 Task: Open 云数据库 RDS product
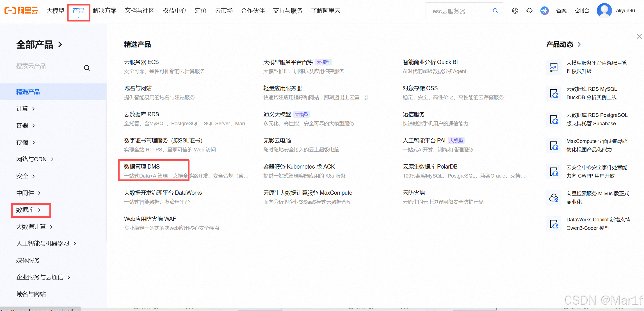click(x=141, y=114)
